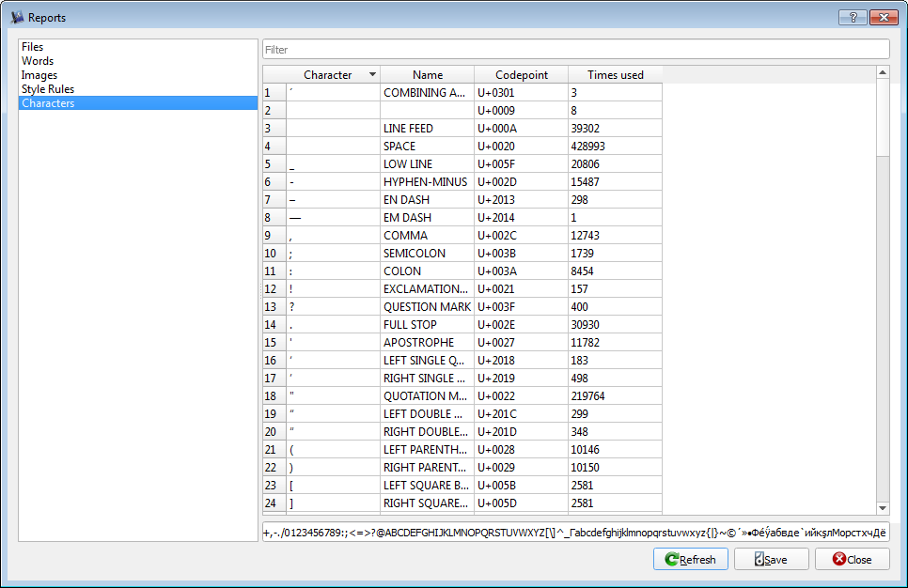Click times used value 219764
This screenshot has width=908, height=588.
click(615, 395)
